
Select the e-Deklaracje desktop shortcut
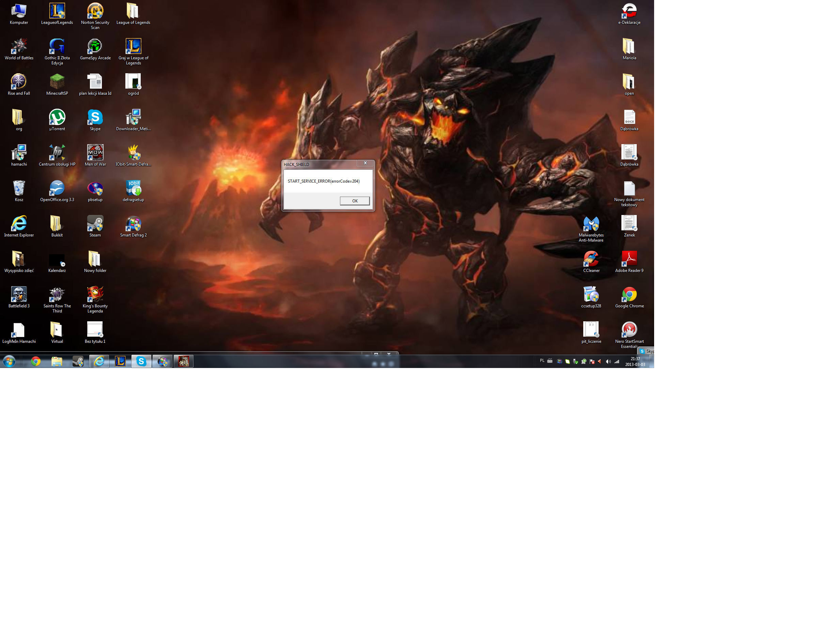coord(629,14)
